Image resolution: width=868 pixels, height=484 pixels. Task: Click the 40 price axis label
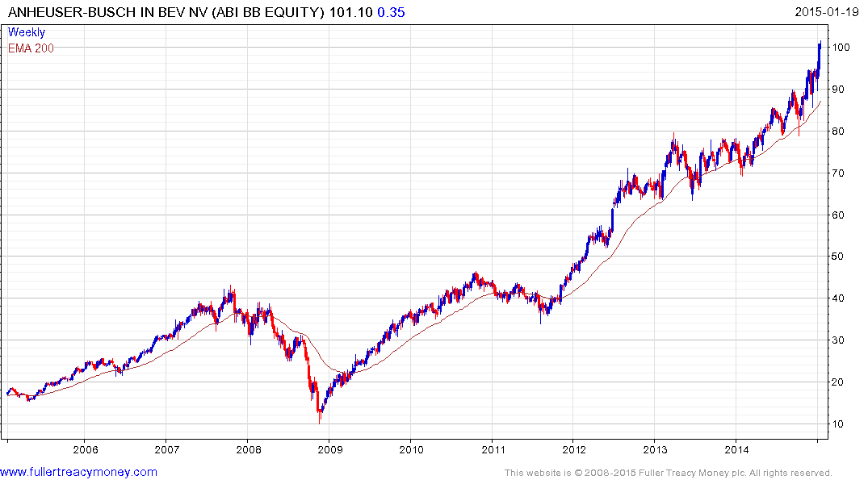pyautogui.click(x=838, y=298)
